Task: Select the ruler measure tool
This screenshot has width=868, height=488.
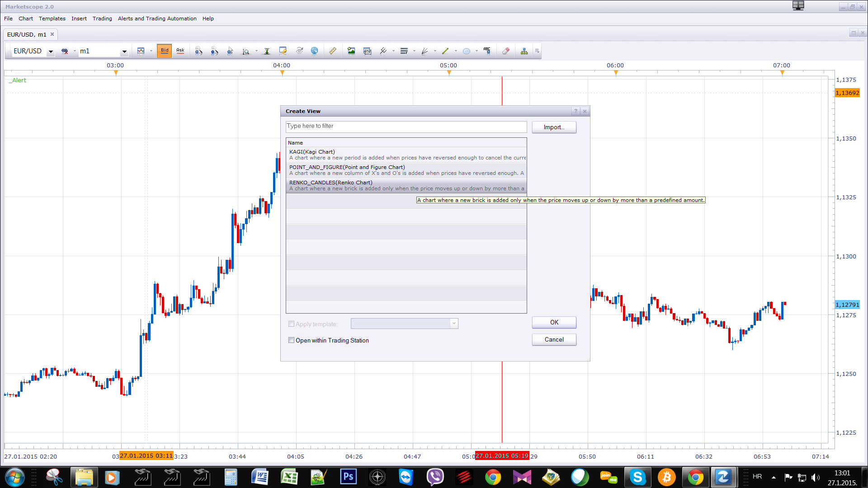Action: 333,51
